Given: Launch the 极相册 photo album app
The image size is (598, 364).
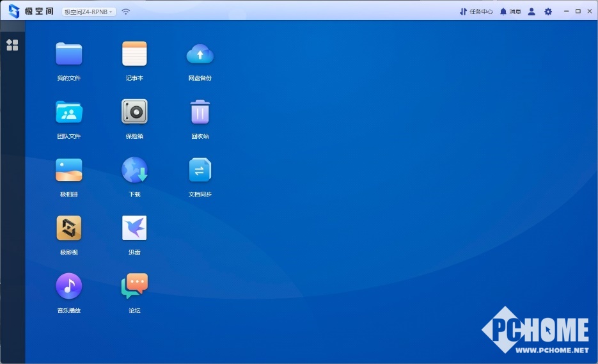Looking at the screenshot, I should coord(68,170).
